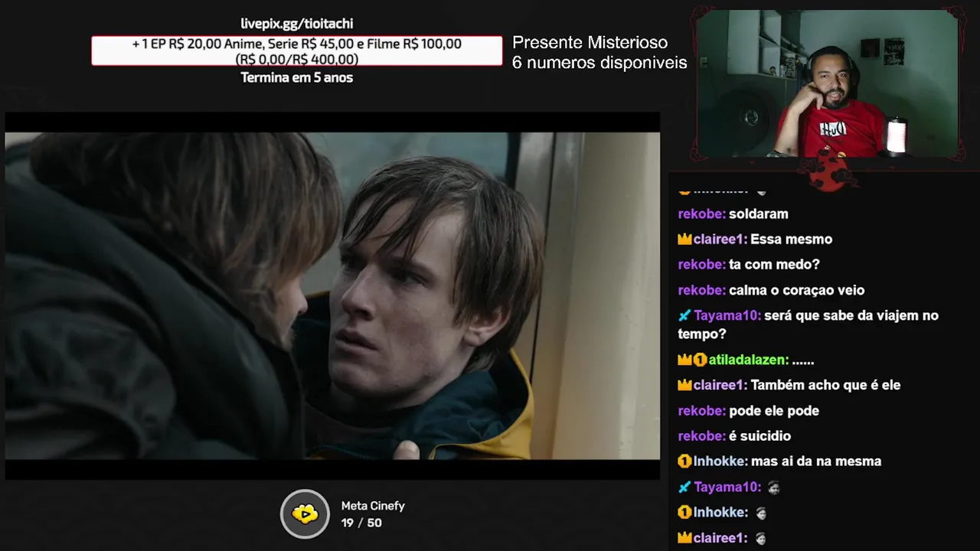The width and height of the screenshot is (980, 551).
Task: Click sword badge next to 'será que sabe' message
Action: tap(684, 315)
